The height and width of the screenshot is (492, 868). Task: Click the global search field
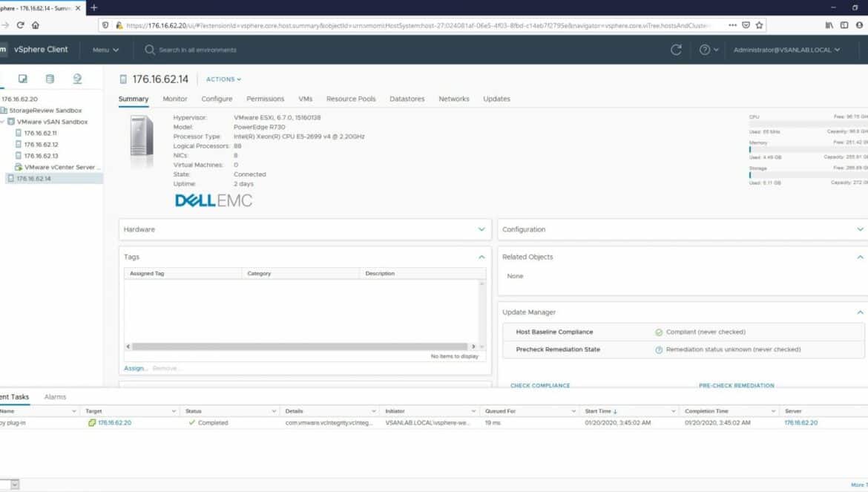[x=197, y=50]
